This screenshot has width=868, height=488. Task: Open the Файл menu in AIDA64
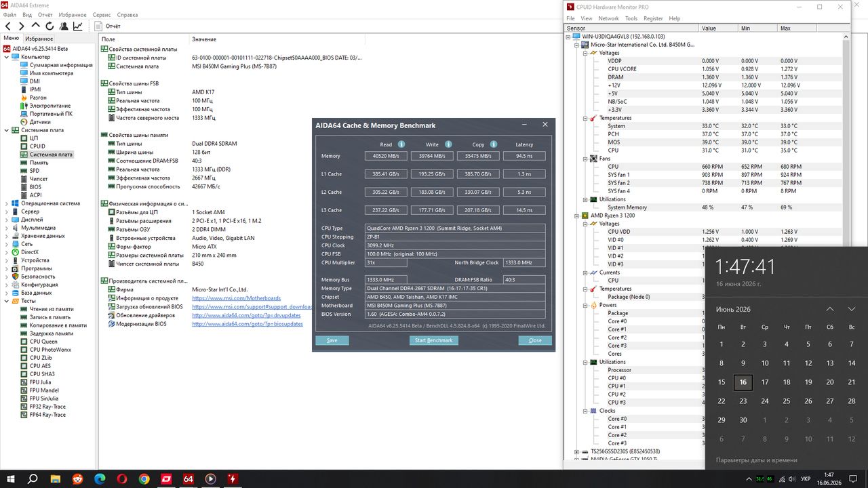click(10, 14)
